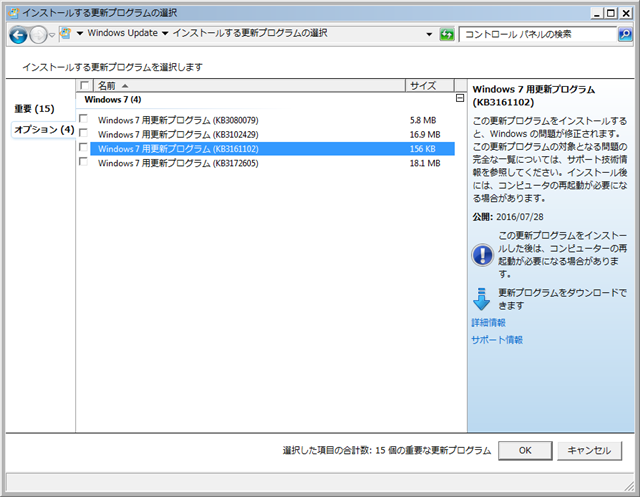Close the update selection window
The height and width of the screenshot is (497, 640).
point(625,13)
